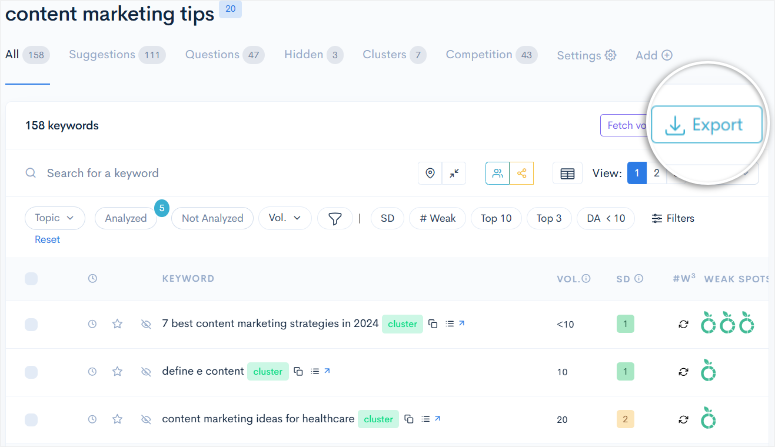
Task: Open the table columns layout icon
Action: point(567,174)
